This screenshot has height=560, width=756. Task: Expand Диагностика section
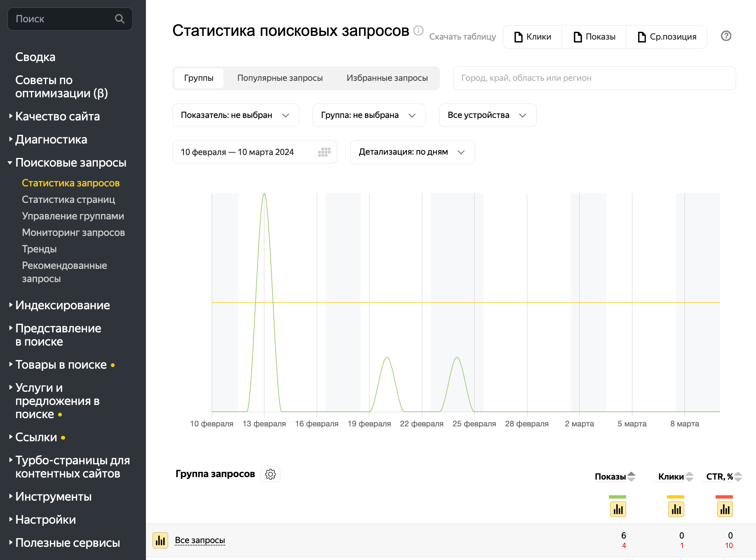coord(51,139)
